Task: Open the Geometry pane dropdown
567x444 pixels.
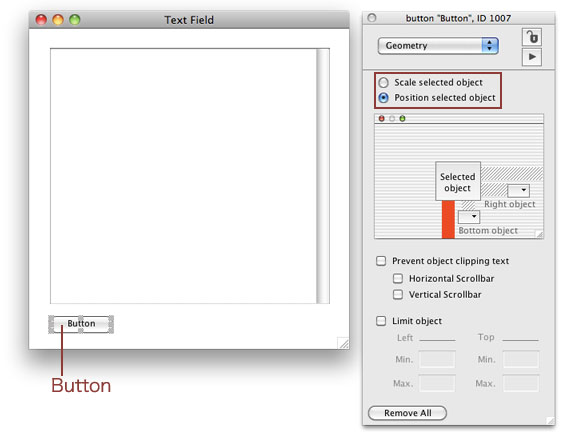Action: (438, 46)
